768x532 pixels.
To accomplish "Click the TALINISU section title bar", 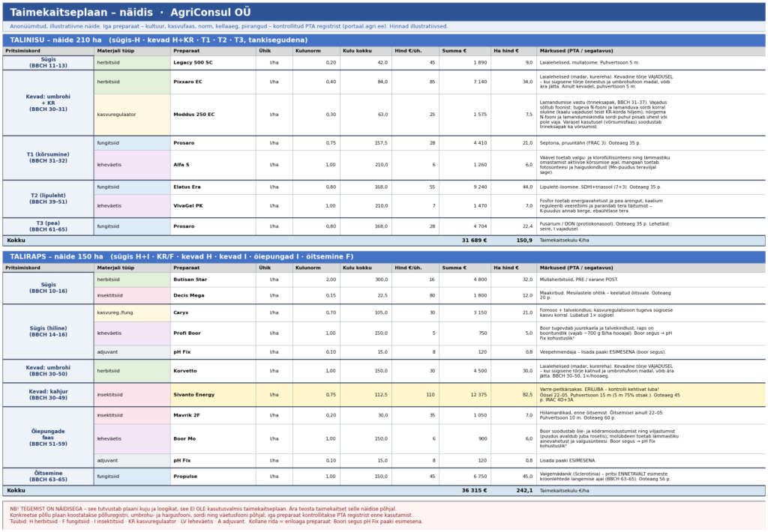I will [x=384, y=40].
